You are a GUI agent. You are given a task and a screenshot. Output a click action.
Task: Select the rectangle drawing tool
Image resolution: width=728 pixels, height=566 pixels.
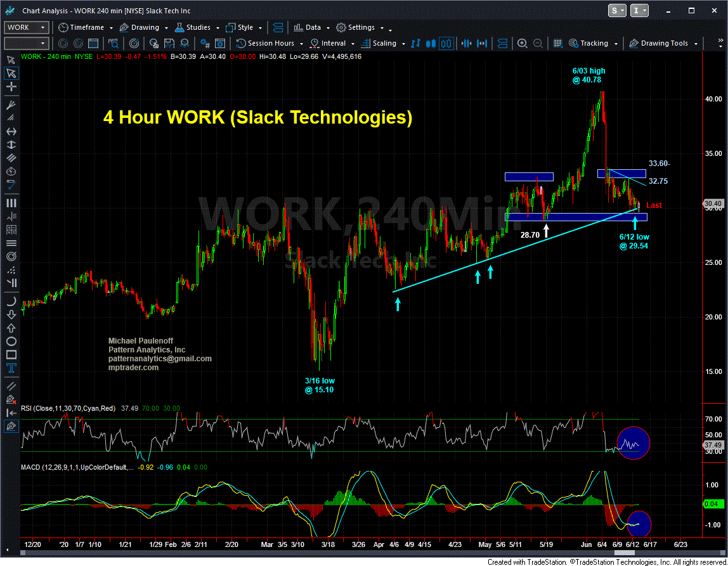coord(11,355)
